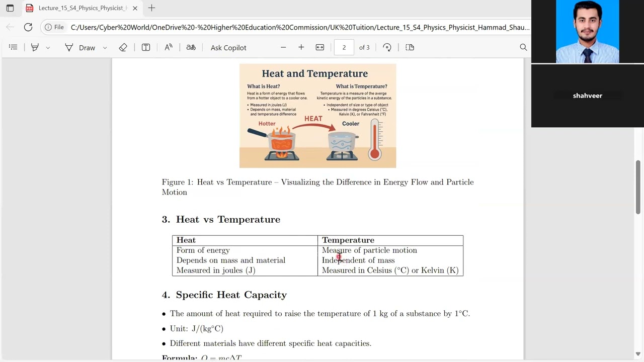Click the presenter's webcam video tile
This screenshot has width=644, height=362.
588,31
